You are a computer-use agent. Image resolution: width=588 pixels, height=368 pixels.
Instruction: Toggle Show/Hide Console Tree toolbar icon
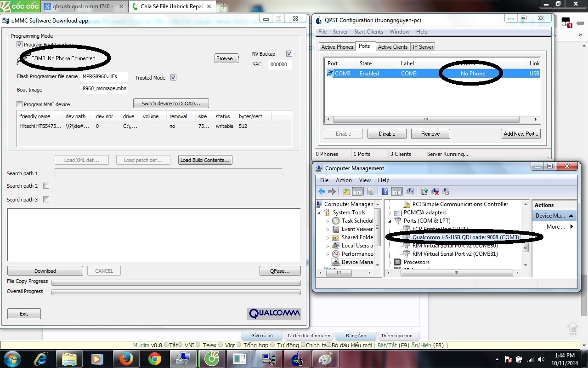tap(357, 192)
